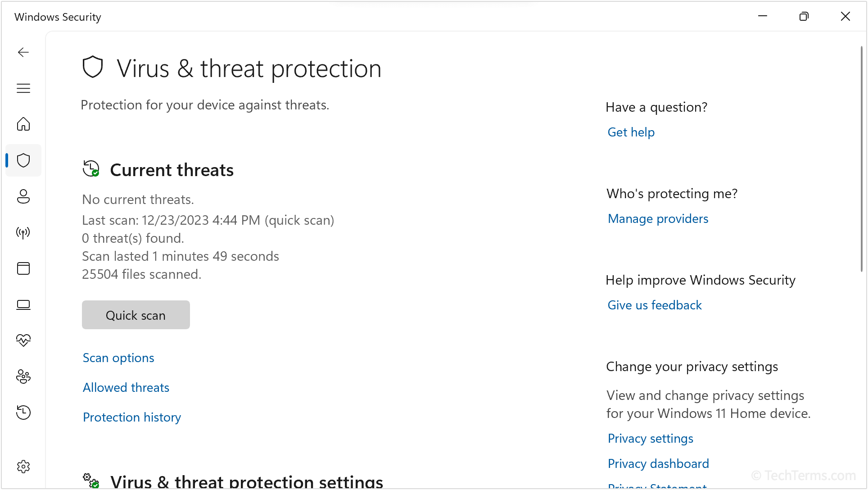Open Protection history clock icon in the sidebar
The width and height of the screenshot is (868, 490).
[23, 412]
